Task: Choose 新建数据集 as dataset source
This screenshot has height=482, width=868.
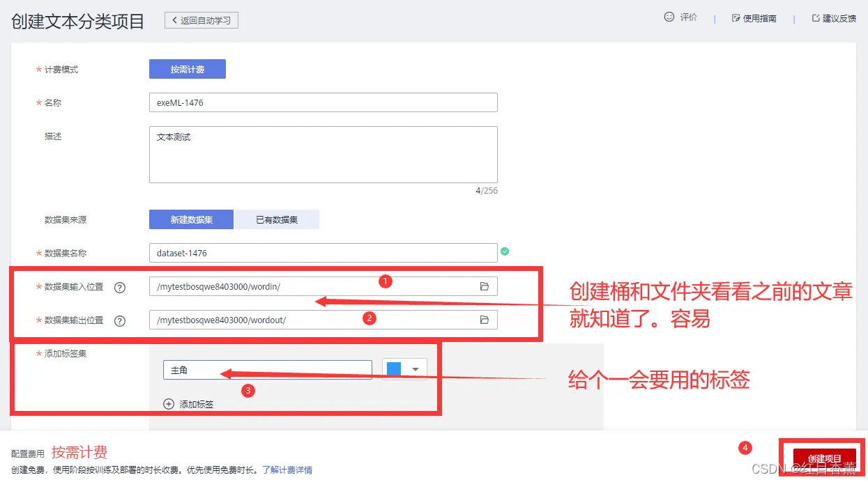Action: click(x=192, y=219)
